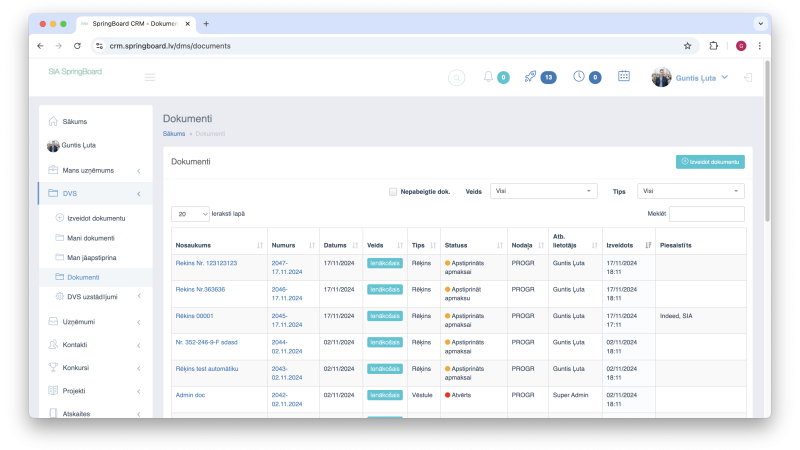This screenshot has width=800, height=450.
Task: Click the search magnifier icon
Action: 457,78
